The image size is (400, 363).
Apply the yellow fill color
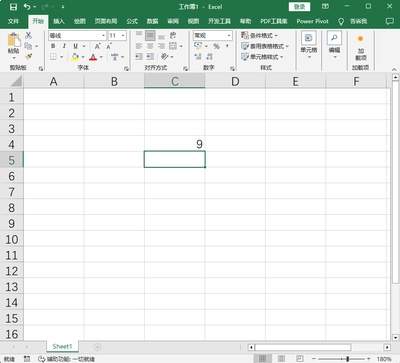coord(75,57)
